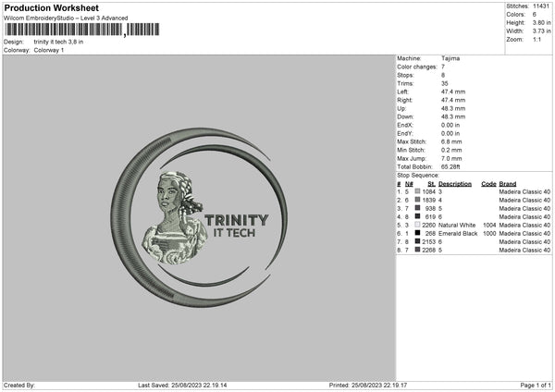Click the embroidery design preview thumbnail
The width and height of the screenshot is (555, 392).
(199, 217)
